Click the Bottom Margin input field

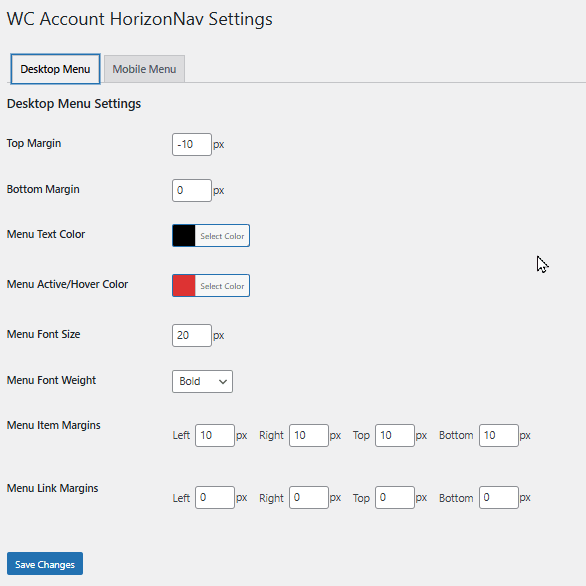pyautogui.click(x=192, y=190)
